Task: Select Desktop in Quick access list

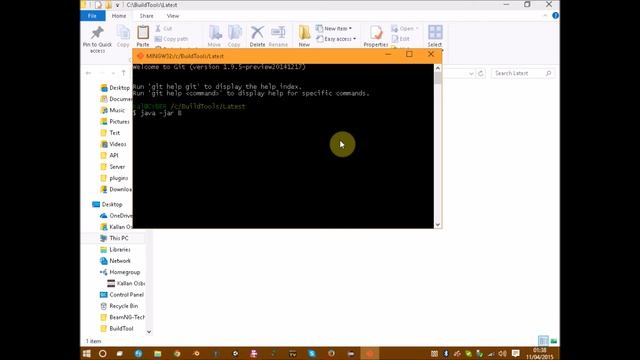Action: coord(115,88)
